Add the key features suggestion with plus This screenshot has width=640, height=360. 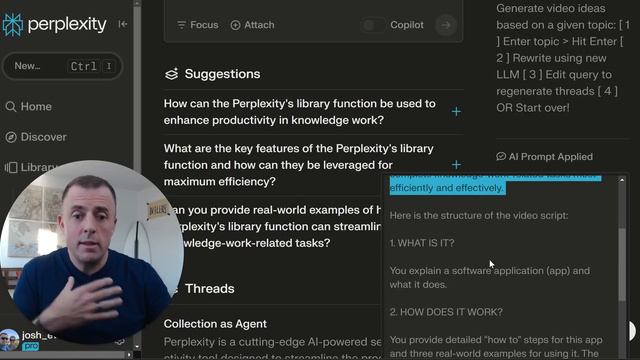[456, 164]
